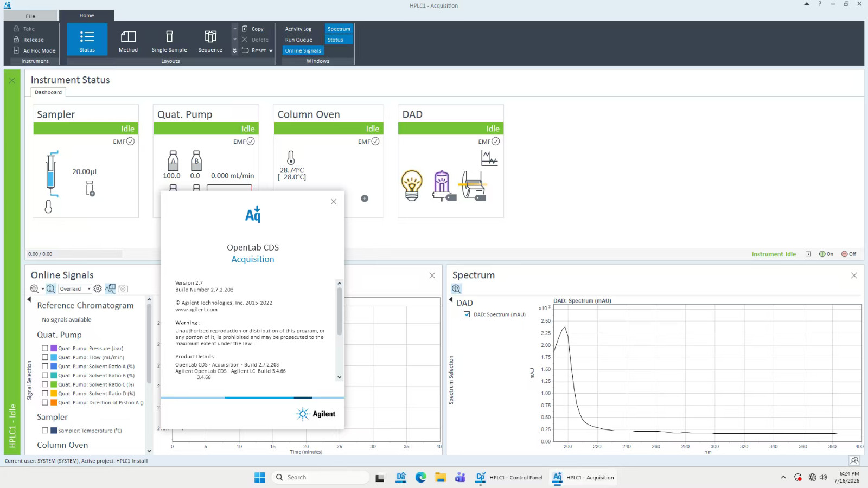The width and height of the screenshot is (868, 488).
Task: Release the instrument
Action: (29, 40)
